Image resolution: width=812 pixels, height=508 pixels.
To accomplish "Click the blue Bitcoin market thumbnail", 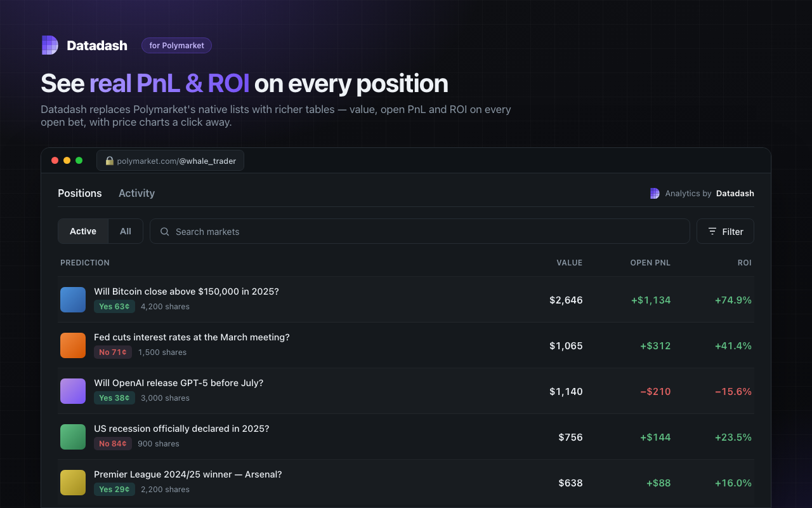I will click(73, 300).
